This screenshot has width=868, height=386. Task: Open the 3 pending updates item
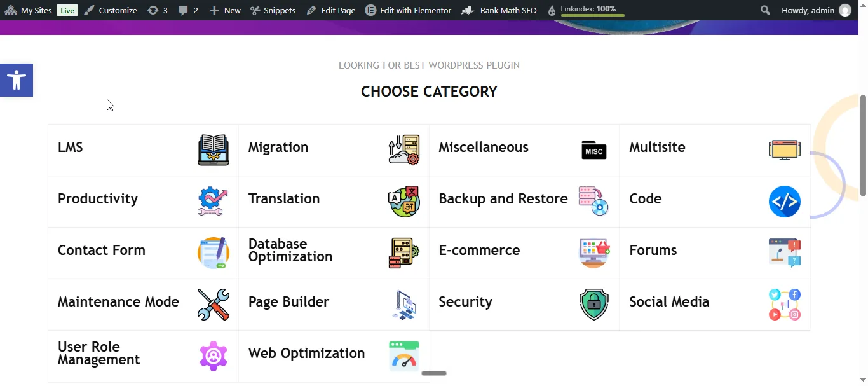(x=157, y=10)
